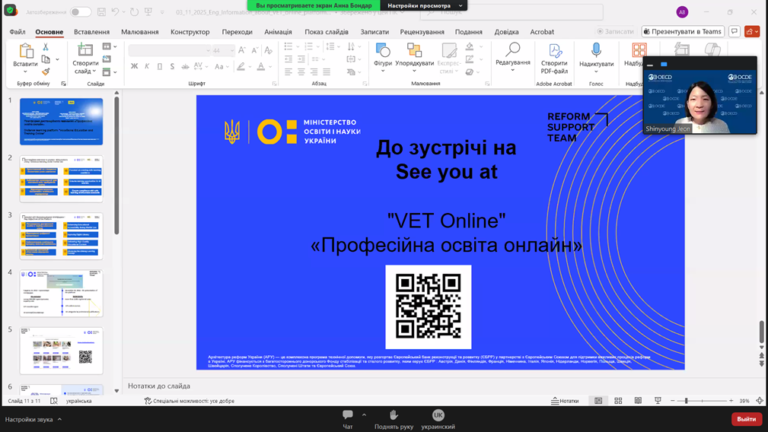This screenshot has height=432, width=768.
Task: Open the comments speech bubble icon
Action: click(x=734, y=31)
